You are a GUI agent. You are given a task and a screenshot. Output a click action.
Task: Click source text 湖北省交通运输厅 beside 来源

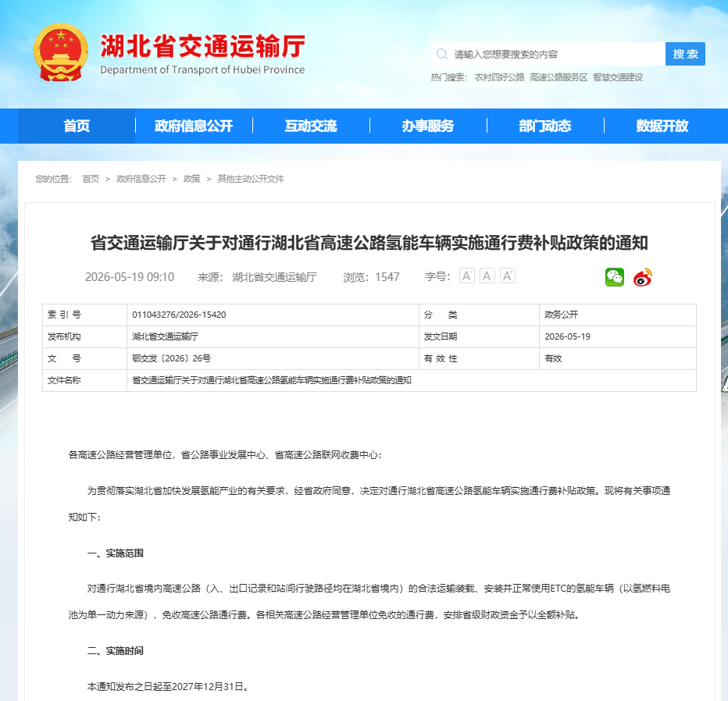point(274,277)
